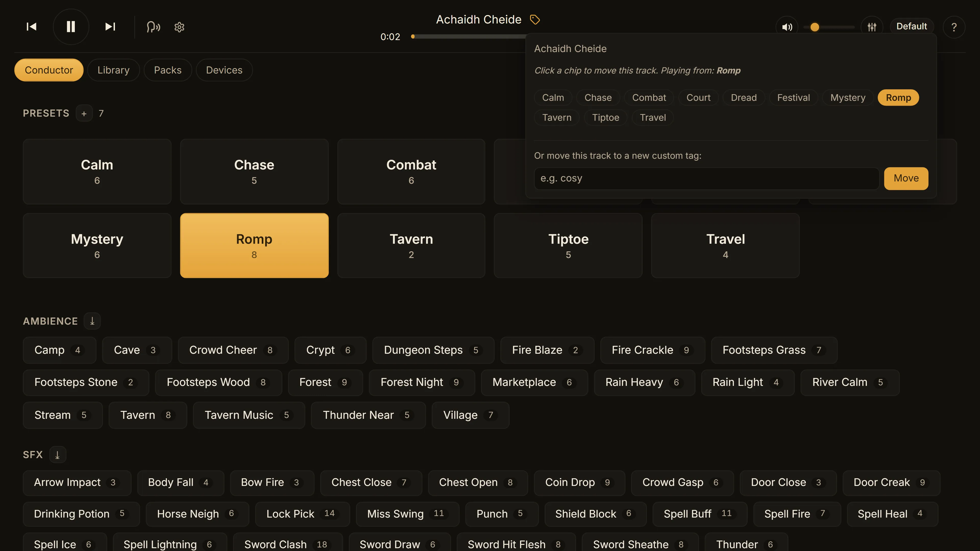Adjust the volume slider knob
This screenshot has height=551, width=980.
pyautogui.click(x=815, y=27)
